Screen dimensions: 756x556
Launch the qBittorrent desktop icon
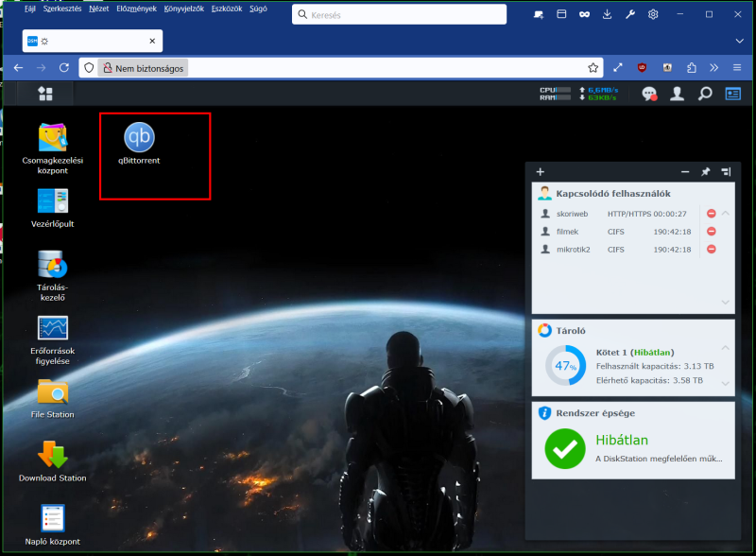pyautogui.click(x=139, y=144)
